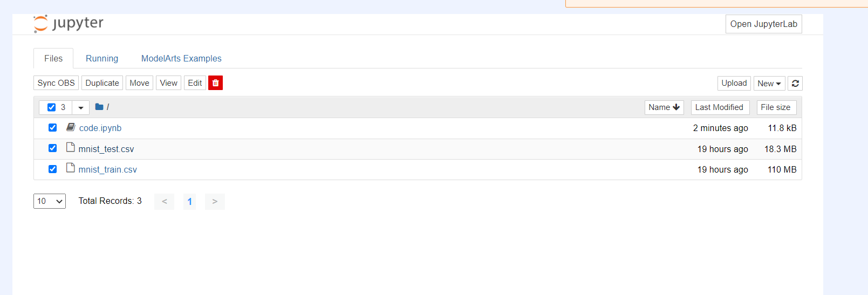This screenshot has width=868, height=295.
Task: Open the records-per-page dropdown showing 10
Action: (x=50, y=201)
